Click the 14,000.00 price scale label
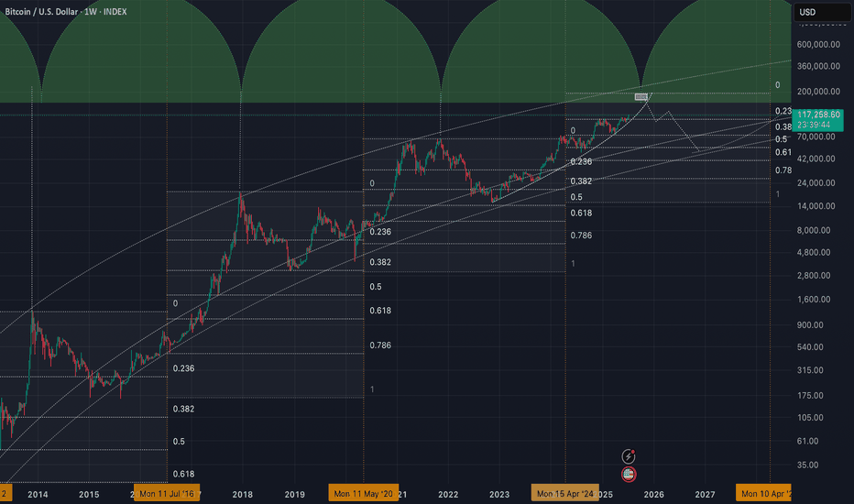Viewport: 854px width, 504px height. 816,206
